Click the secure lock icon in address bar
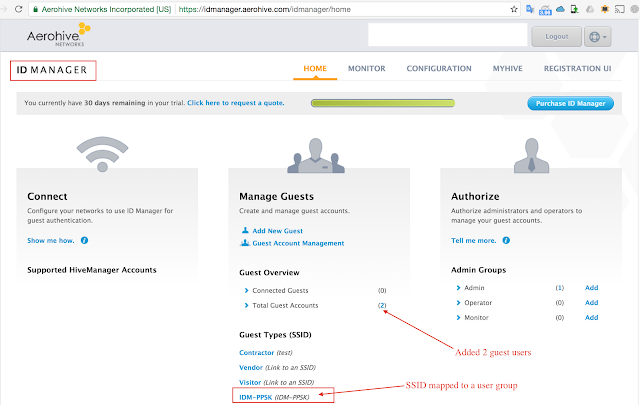Screen dimensions: 640x405 [x=36, y=9]
